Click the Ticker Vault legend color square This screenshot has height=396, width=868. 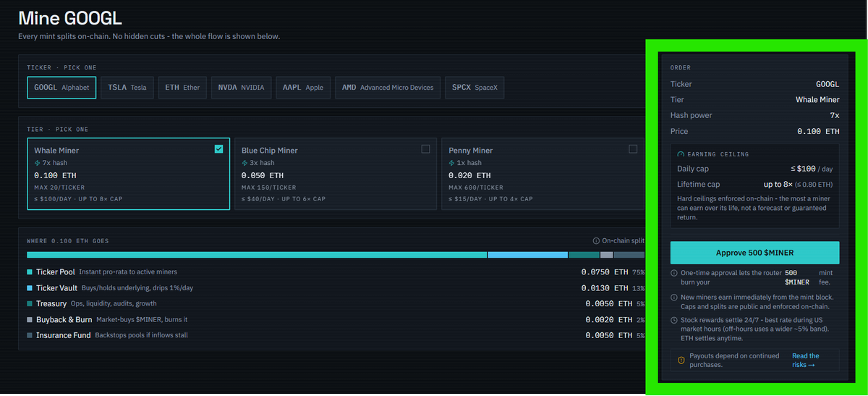coord(30,288)
